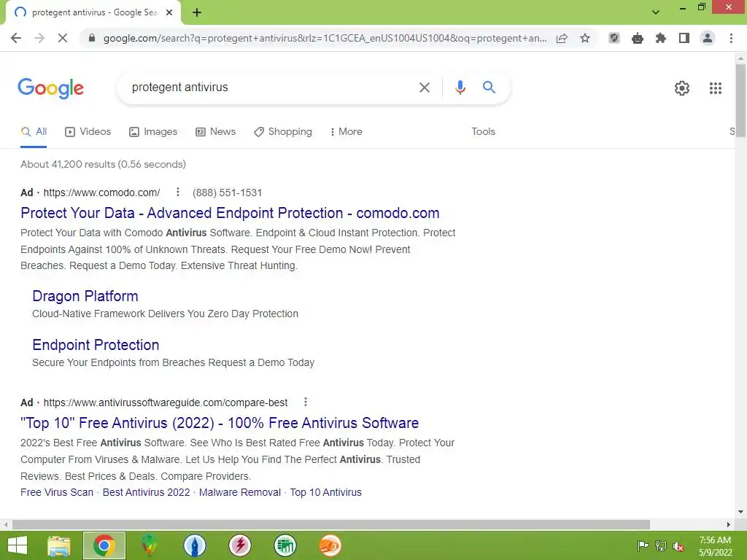This screenshot has width=747, height=560.
Task: Switch to the Videos tab
Action: pos(88,132)
